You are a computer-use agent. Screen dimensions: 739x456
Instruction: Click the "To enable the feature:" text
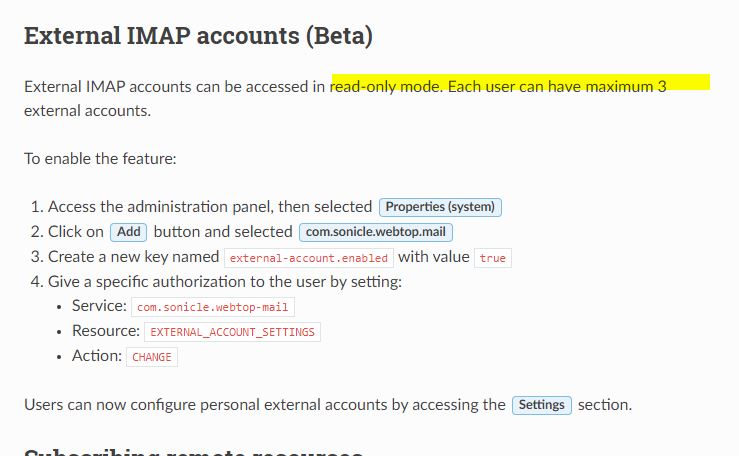point(100,158)
